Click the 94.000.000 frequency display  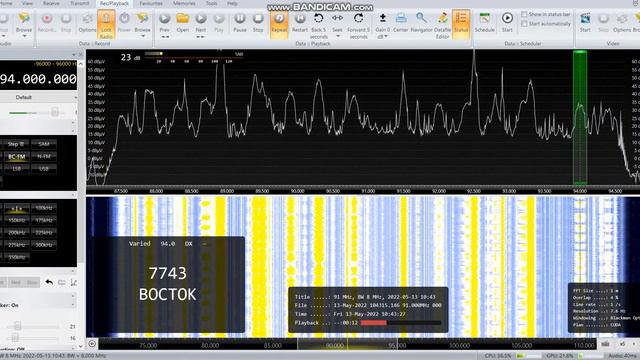pyautogui.click(x=38, y=79)
